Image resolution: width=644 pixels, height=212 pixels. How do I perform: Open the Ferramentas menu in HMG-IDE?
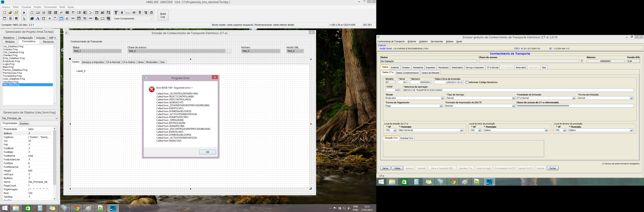[x=50, y=7]
